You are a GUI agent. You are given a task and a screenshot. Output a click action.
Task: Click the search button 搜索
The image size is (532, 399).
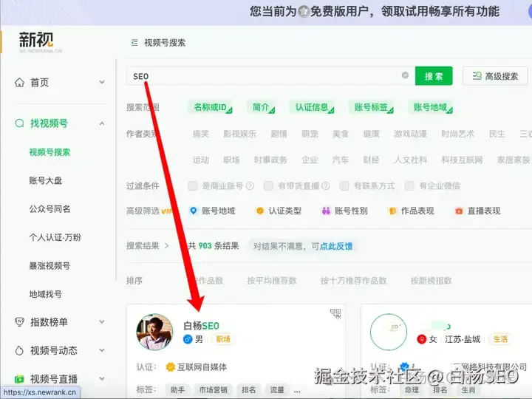[x=434, y=76]
